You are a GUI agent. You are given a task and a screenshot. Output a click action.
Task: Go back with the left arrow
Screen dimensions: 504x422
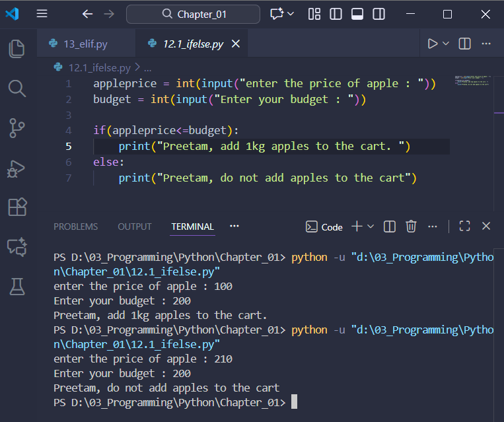point(87,14)
